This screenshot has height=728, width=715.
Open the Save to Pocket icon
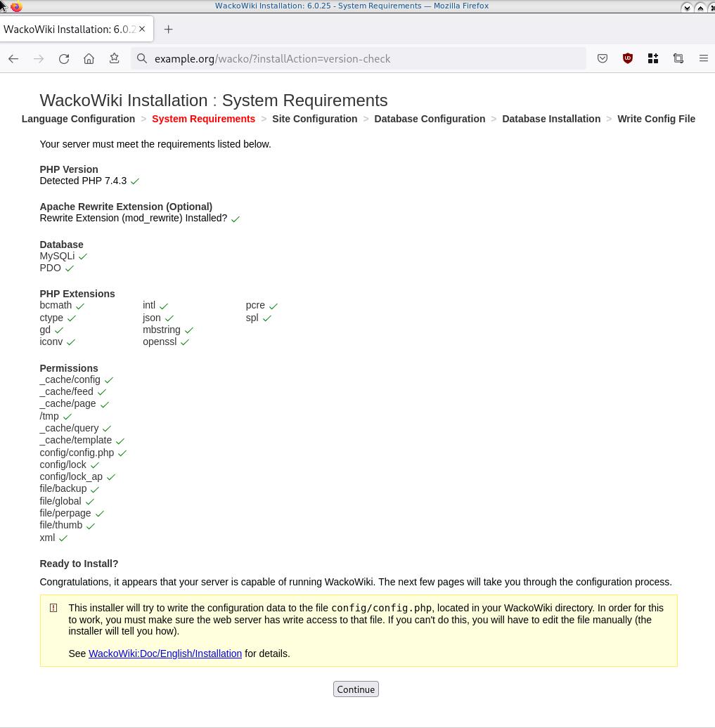tap(603, 59)
